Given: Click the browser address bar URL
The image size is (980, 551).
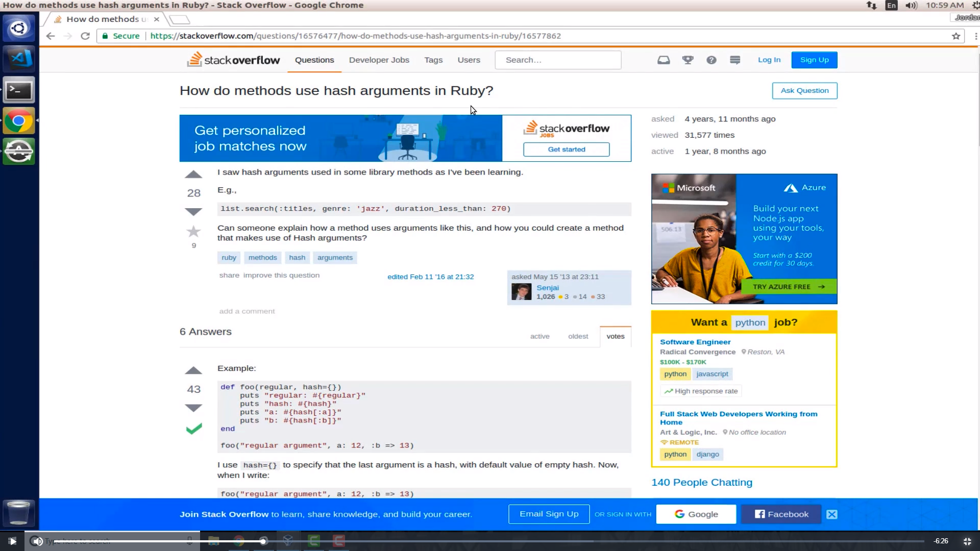Looking at the screenshot, I should (355, 36).
